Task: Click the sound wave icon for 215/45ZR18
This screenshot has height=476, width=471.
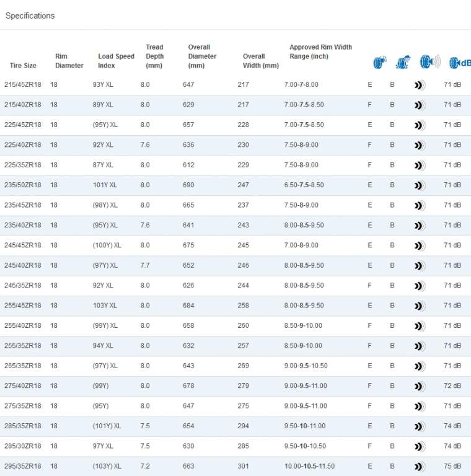Action: 420,85
